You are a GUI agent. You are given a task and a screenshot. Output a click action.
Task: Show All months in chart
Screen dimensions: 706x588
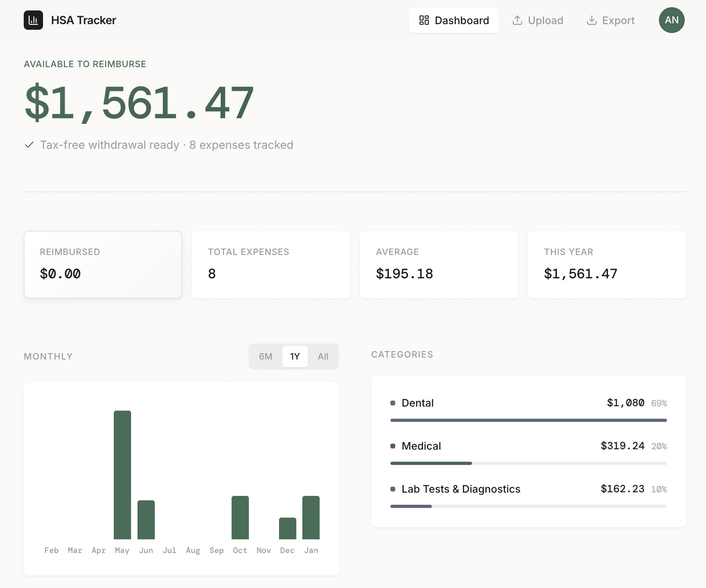(x=323, y=356)
